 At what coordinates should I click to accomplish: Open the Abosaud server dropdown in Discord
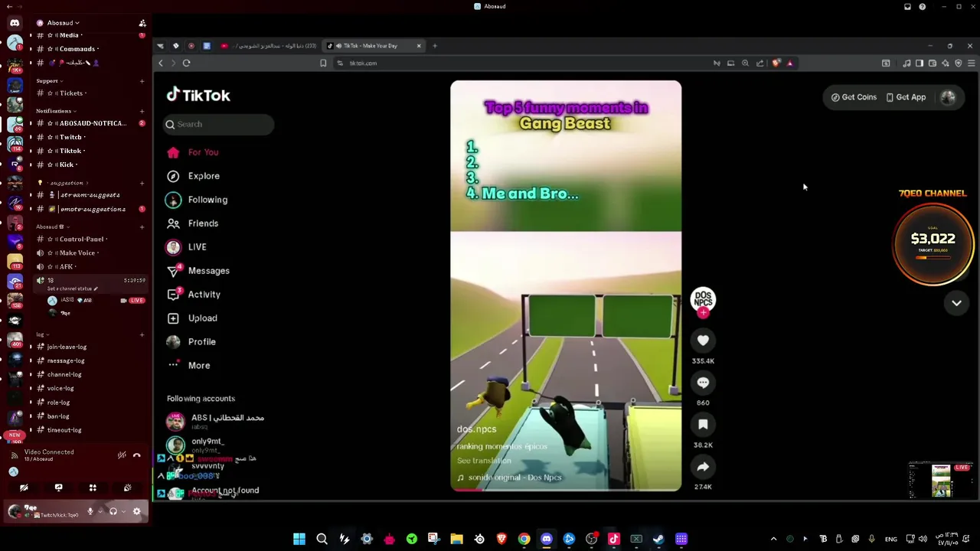click(x=64, y=23)
